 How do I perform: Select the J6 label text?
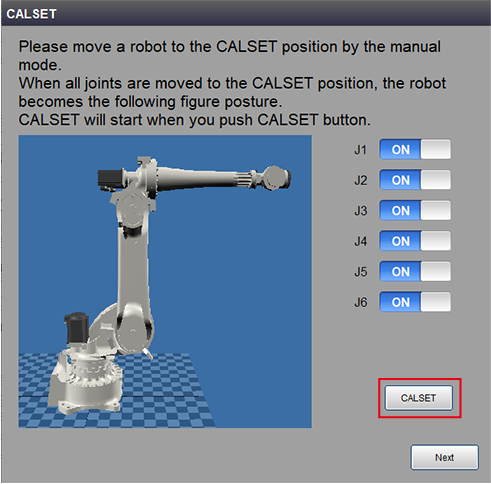(361, 302)
